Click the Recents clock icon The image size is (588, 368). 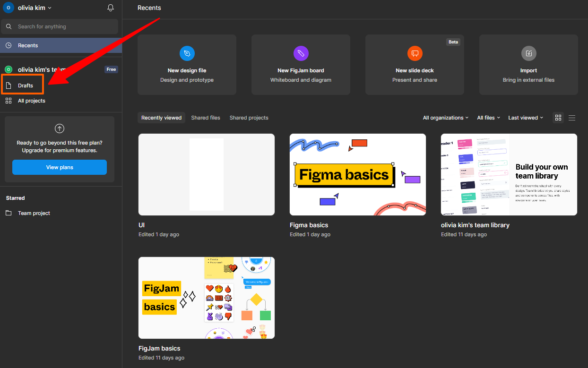tap(9, 45)
